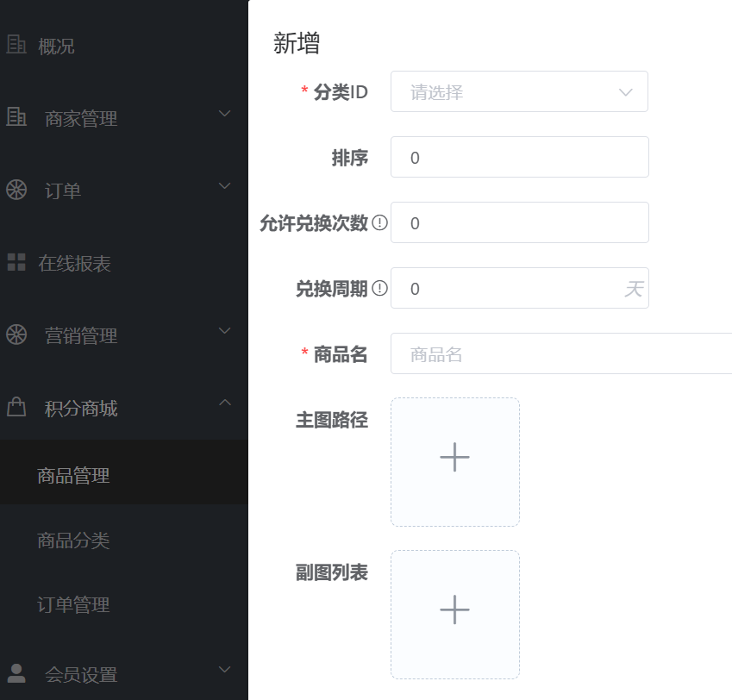Click the 营销管理 marketing icon
Image resolution: width=732 pixels, height=700 pixels.
17,331
